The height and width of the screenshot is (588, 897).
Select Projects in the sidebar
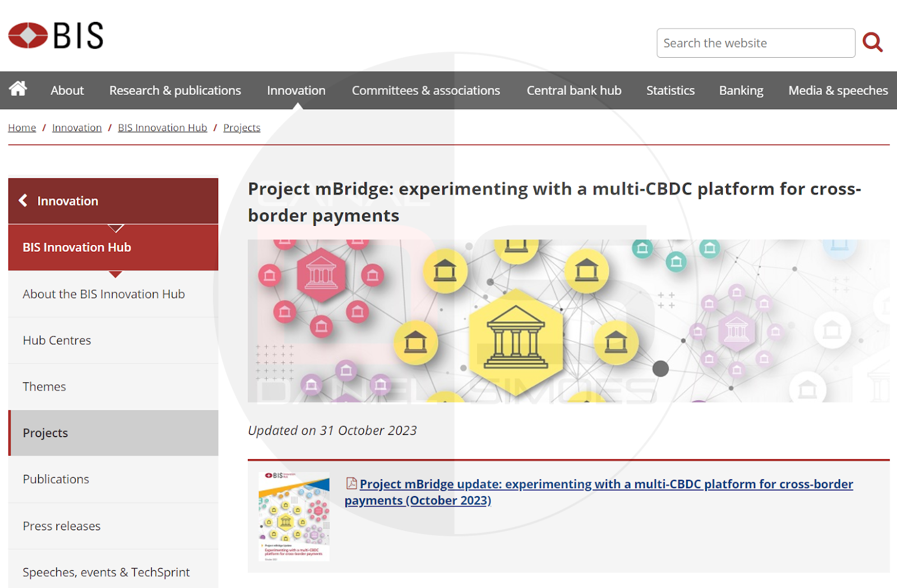(113, 433)
